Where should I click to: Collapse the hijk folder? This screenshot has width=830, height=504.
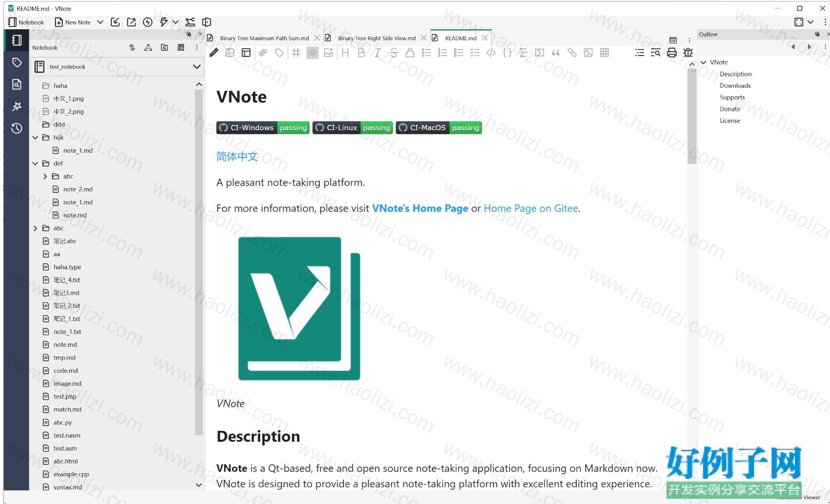pos(36,138)
